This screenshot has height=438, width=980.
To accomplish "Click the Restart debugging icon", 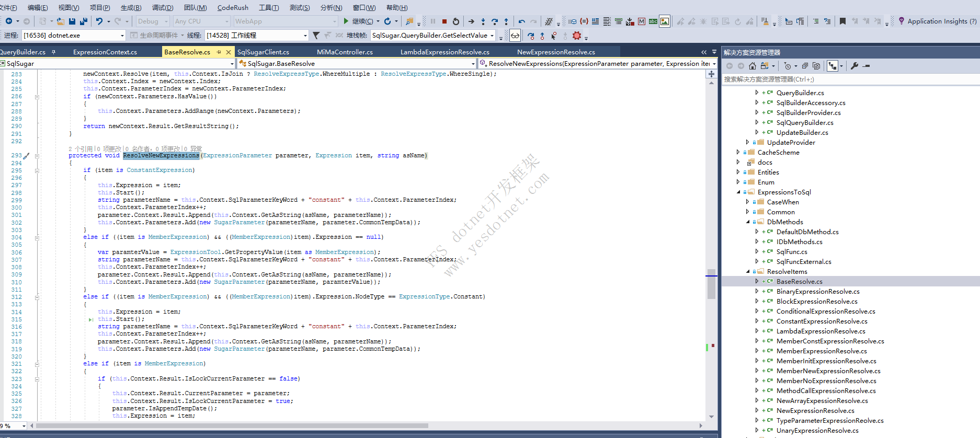I will coord(456,21).
